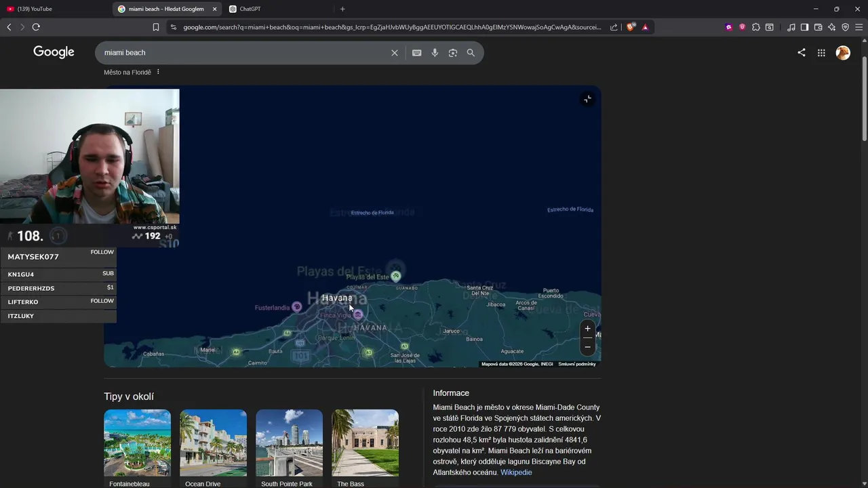Zoom out on the map
The image size is (868, 488).
(588, 346)
